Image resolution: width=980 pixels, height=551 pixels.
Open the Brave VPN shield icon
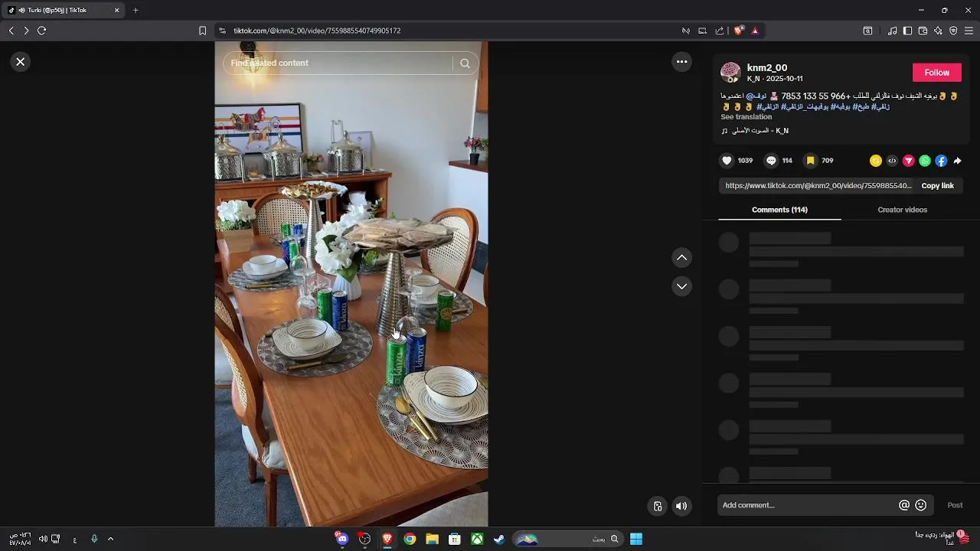pos(953,31)
